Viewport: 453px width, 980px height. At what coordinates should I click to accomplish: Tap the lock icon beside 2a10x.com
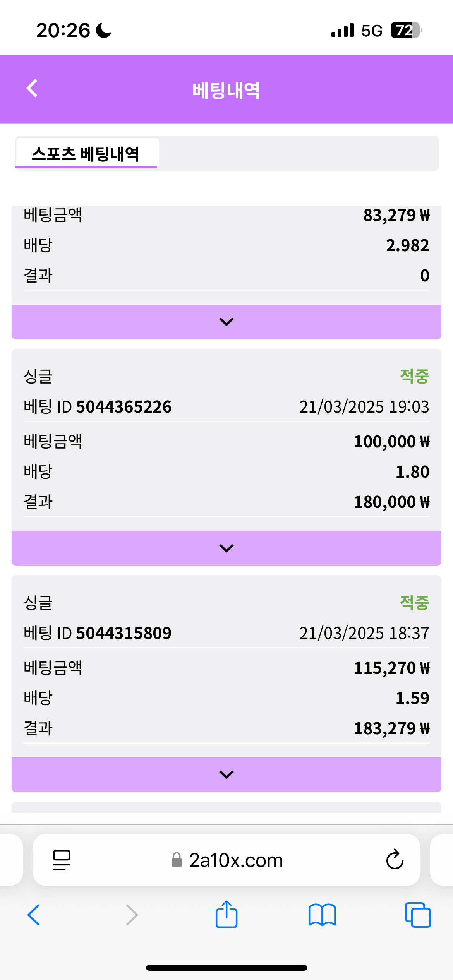pyautogui.click(x=177, y=860)
